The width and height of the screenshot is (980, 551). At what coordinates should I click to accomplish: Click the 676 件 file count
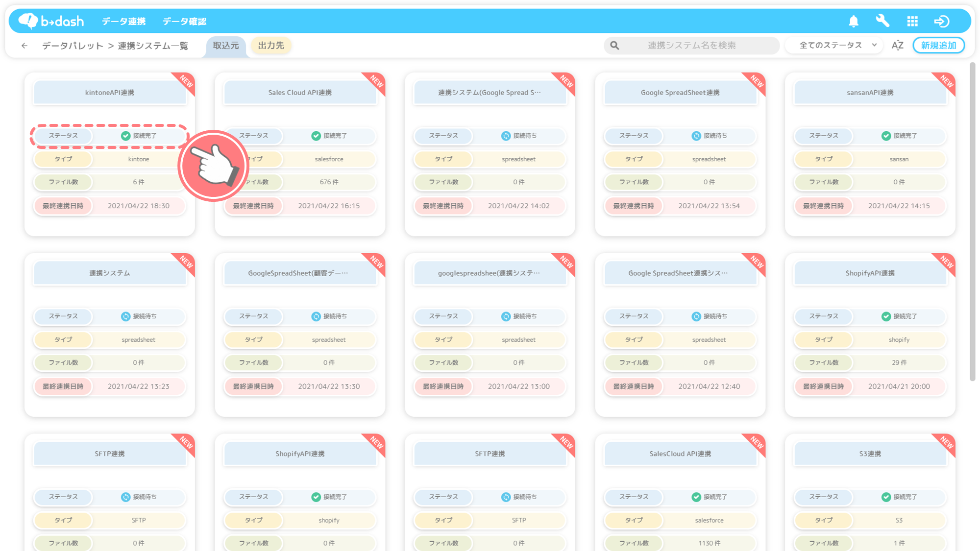click(329, 182)
